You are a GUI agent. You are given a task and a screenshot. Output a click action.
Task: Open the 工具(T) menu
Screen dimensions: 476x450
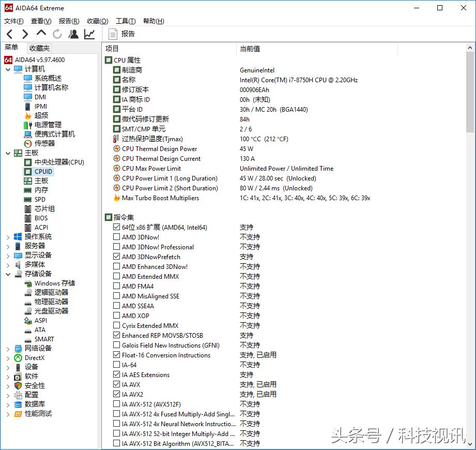click(126, 21)
